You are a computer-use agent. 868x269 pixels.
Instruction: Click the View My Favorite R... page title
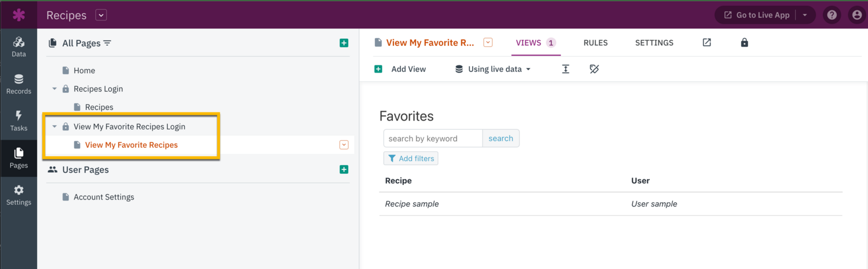430,42
